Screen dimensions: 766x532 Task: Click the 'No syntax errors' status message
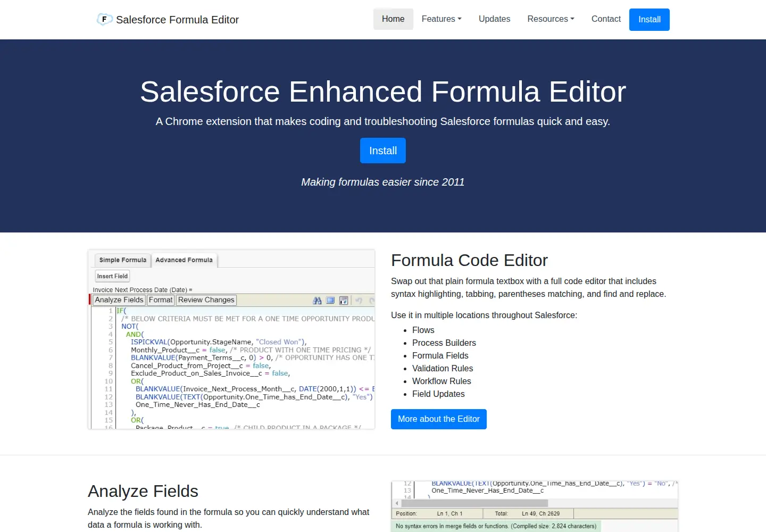coord(496,526)
